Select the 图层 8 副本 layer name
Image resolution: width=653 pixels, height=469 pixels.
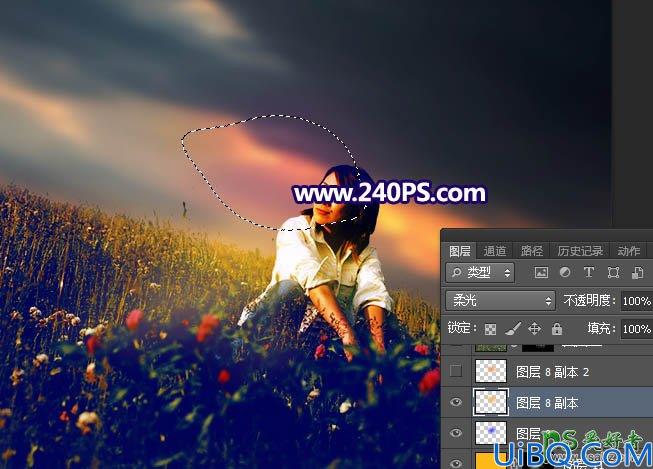tap(547, 403)
